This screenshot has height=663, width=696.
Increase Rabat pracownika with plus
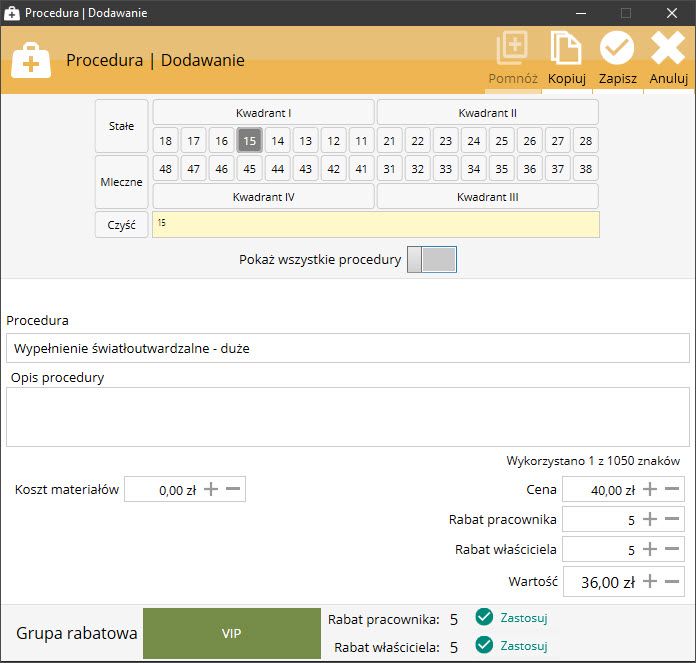point(650,519)
